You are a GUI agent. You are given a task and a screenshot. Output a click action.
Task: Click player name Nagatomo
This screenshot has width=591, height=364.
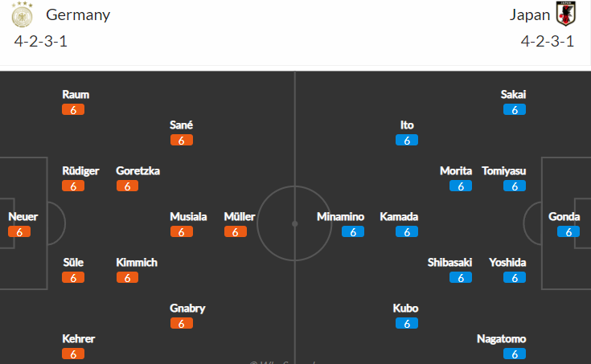coord(501,339)
